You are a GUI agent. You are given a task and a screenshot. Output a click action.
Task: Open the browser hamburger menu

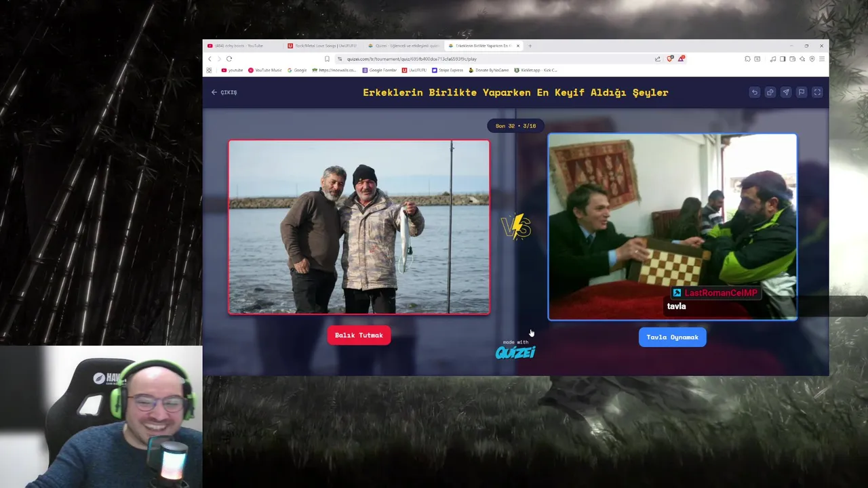pyautogui.click(x=822, y=59)
